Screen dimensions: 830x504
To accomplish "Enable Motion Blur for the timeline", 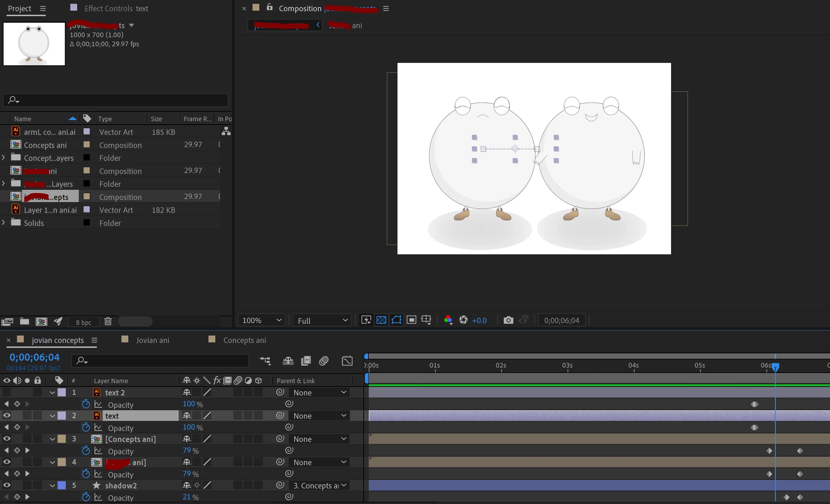I will (324, 361).
